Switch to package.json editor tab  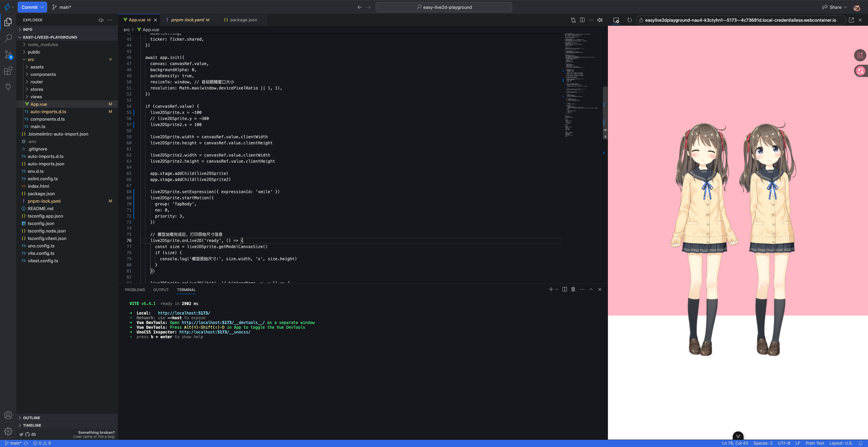coord(241,20)
